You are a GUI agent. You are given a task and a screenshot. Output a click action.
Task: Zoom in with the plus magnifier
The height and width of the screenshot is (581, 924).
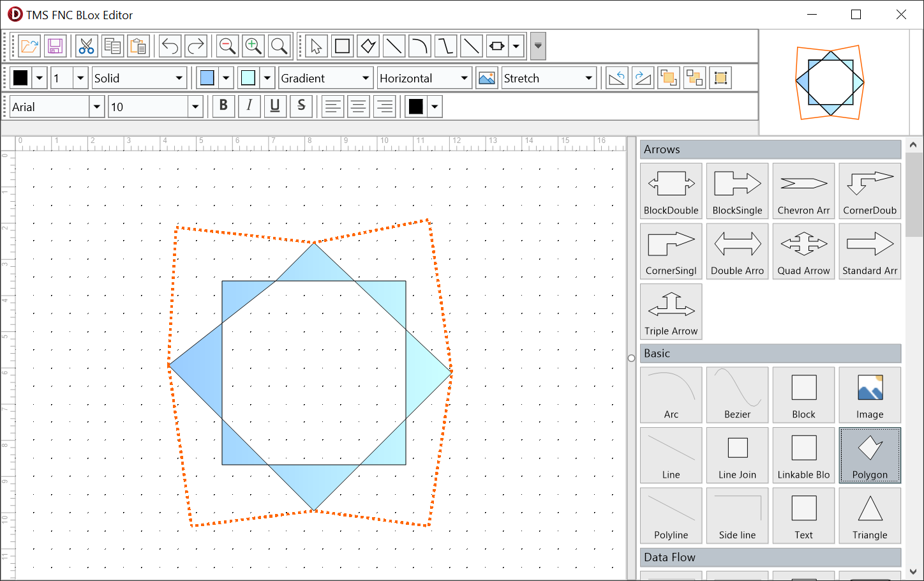(253, 46)
